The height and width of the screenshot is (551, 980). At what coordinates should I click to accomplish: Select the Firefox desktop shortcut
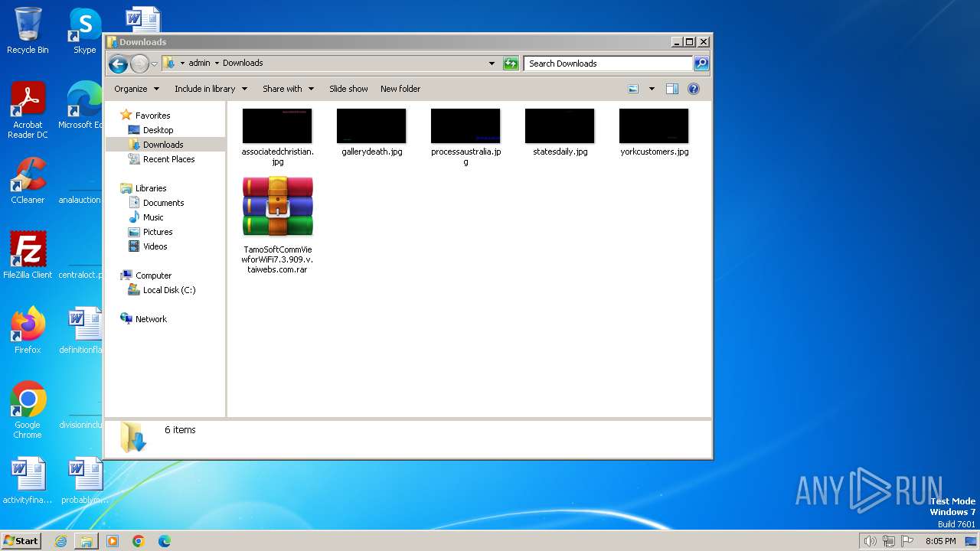click(28, 330)
